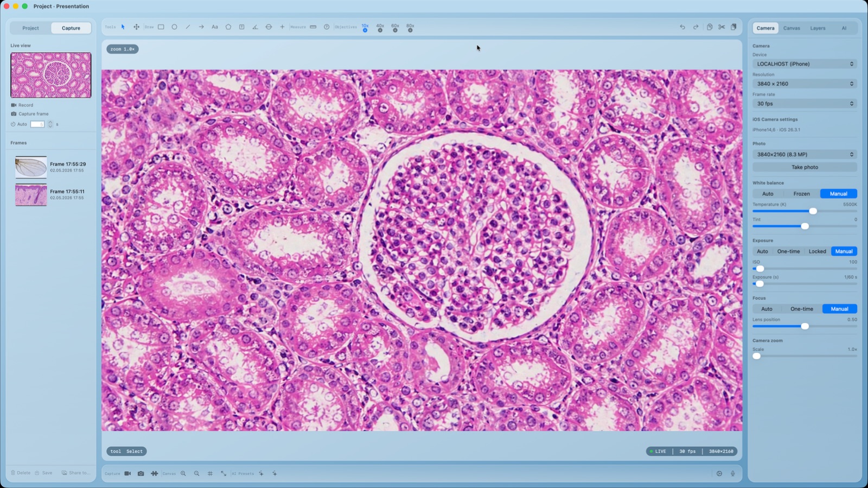
Task: Click the Temperature (K) slider
Action: pos(805,211)
